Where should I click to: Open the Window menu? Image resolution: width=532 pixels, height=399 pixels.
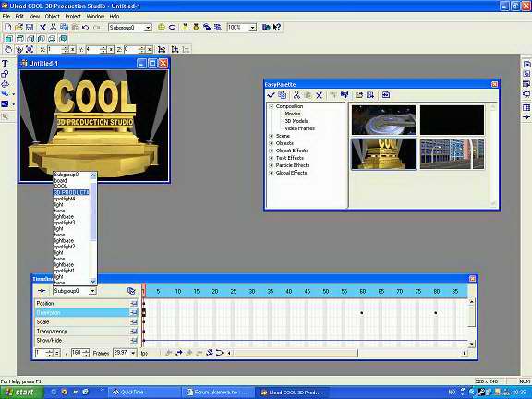(95, 16)
